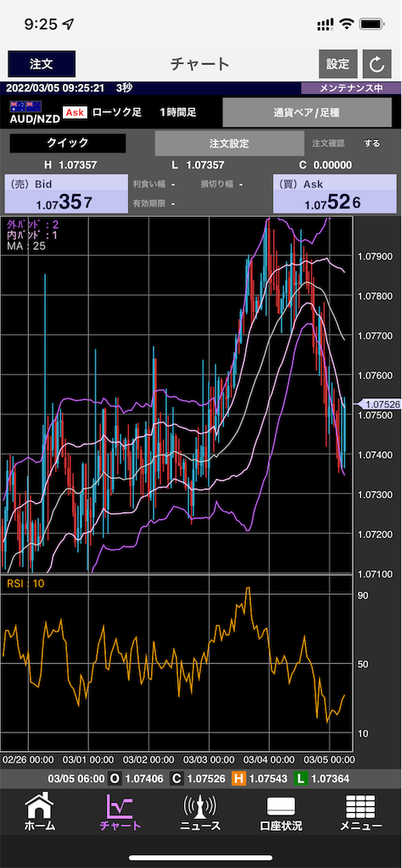Screen dimensions: 402x868
Task: Tap the (買) Ask buy price panel
Action: coord(334,194)
